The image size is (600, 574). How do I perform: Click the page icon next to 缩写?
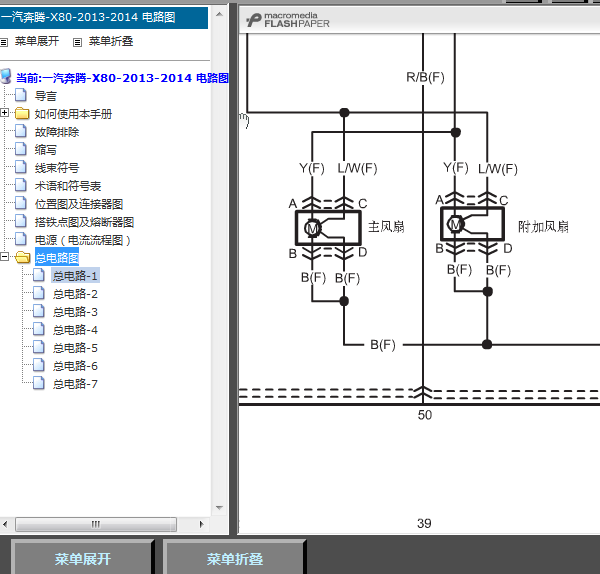(21, 148)
